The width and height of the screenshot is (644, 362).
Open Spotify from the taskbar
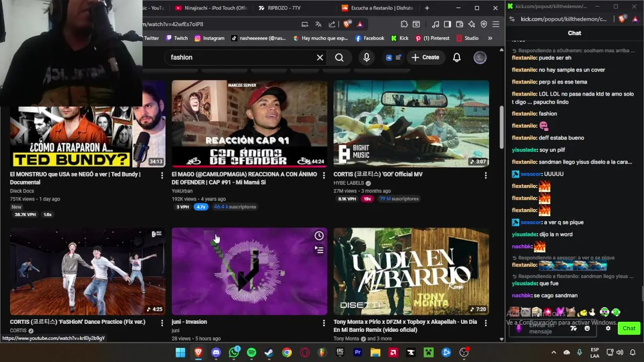[x=252, y=352]
